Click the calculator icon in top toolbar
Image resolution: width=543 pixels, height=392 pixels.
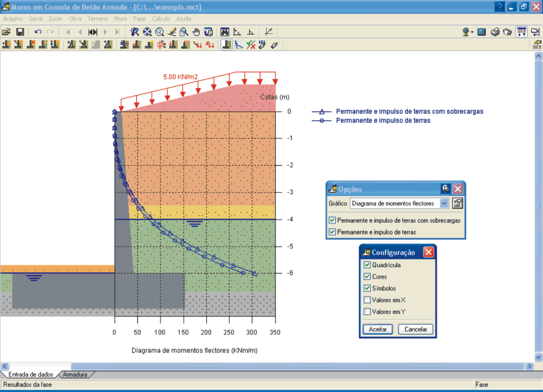click(482, 32)
